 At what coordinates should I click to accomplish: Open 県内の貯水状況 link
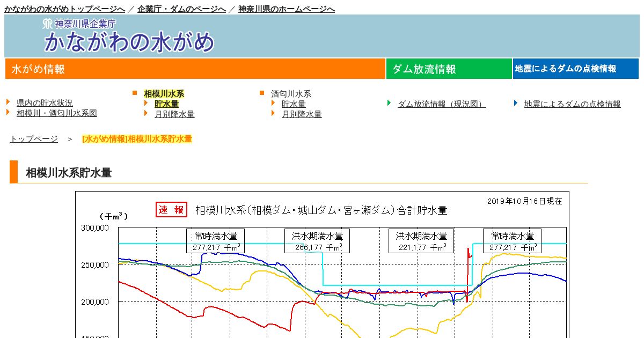coord(45,103)
